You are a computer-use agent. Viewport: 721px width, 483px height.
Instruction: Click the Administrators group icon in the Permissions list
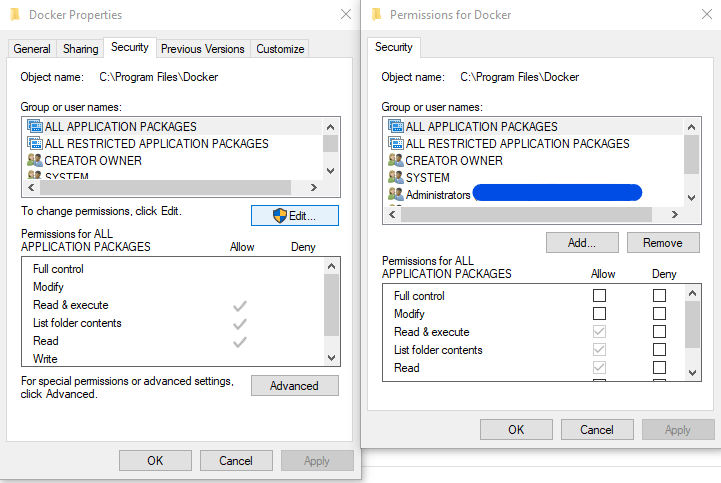click(x=395, y=195)
